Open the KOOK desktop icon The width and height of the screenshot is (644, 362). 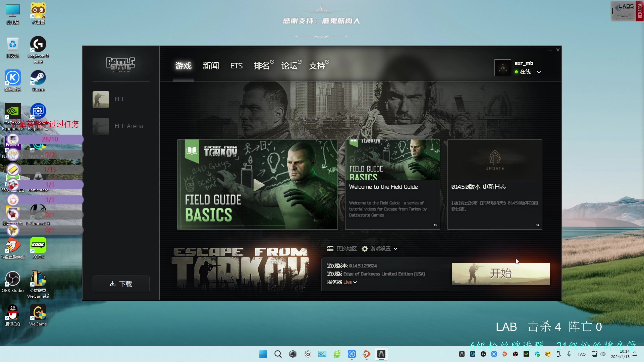[x=38, y=248]
